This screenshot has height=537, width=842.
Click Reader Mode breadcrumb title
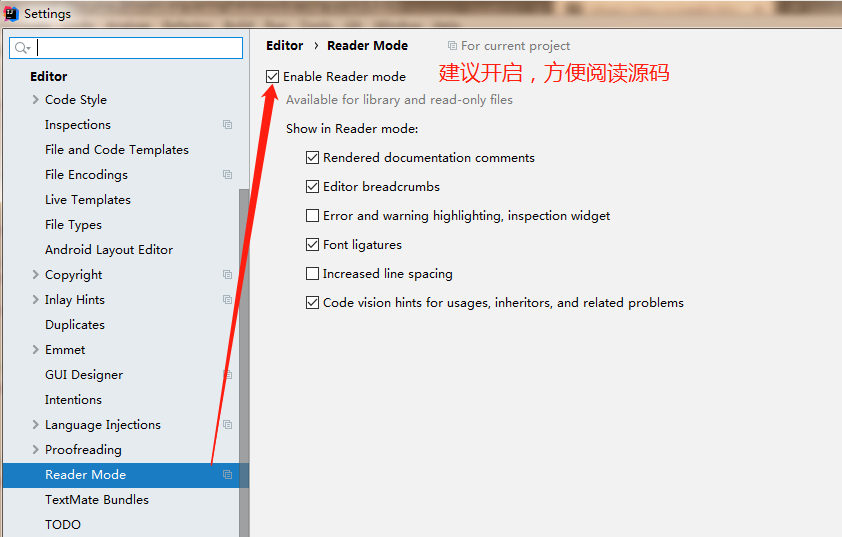[x=368, y=46]
